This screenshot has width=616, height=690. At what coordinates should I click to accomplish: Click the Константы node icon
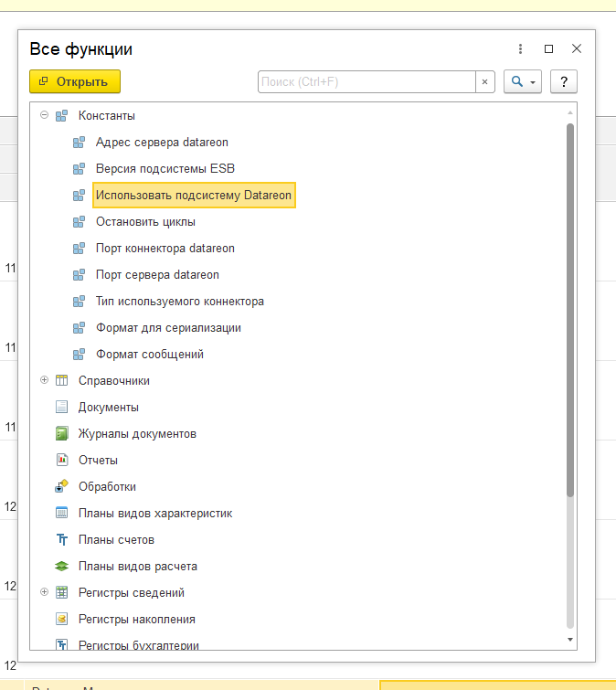coord(62,116)
